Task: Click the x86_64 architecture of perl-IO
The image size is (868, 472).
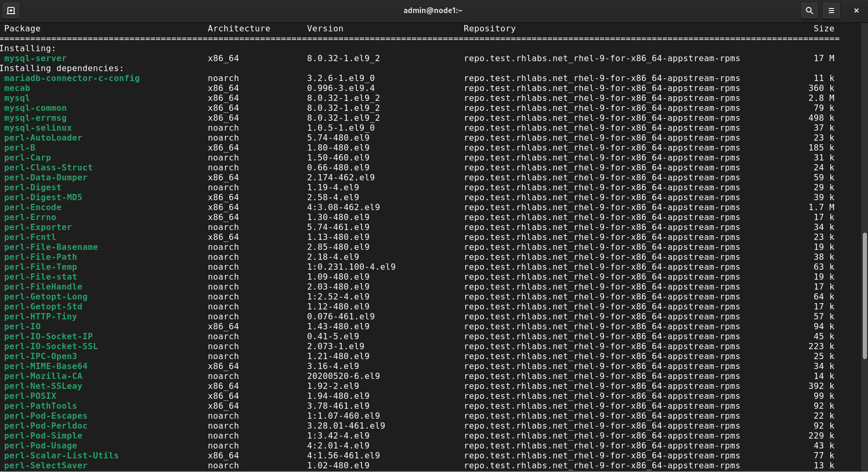Action: point(224,327)
